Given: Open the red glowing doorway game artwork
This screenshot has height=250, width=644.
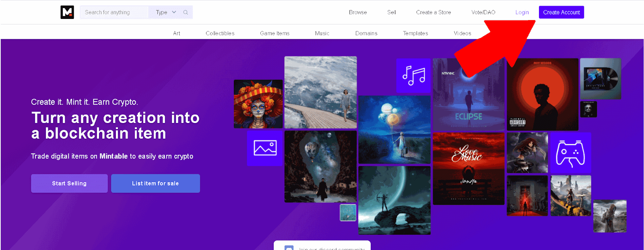Looking at the screenshot, I should (527, 196).
